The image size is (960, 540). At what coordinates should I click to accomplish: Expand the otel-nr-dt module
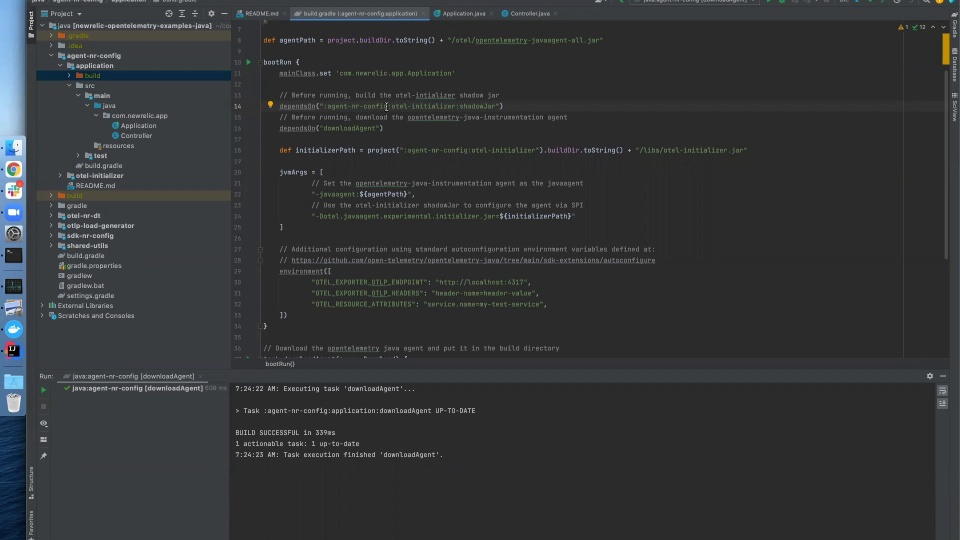click(51, 216)
